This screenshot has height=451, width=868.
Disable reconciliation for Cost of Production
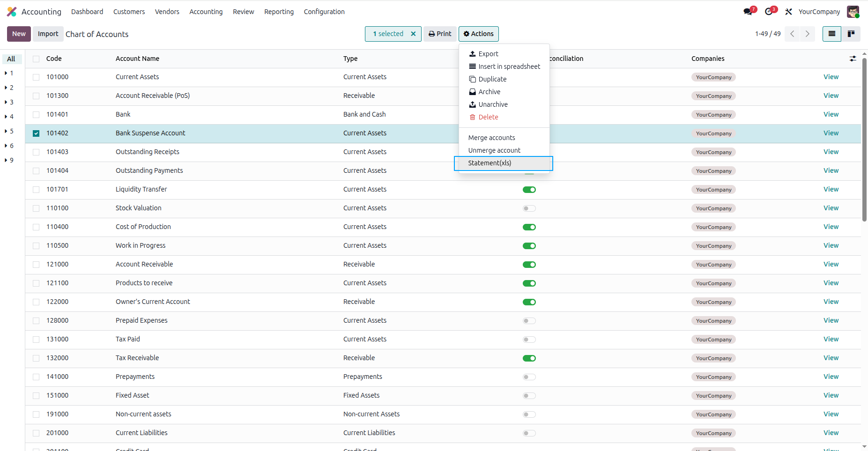(529, 227)
